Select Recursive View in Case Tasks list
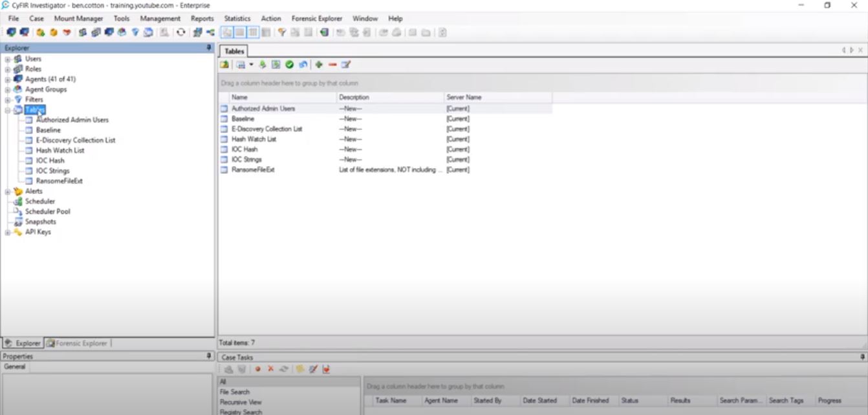The height and width of the screenshot is (415, 868). pos(289,402)
